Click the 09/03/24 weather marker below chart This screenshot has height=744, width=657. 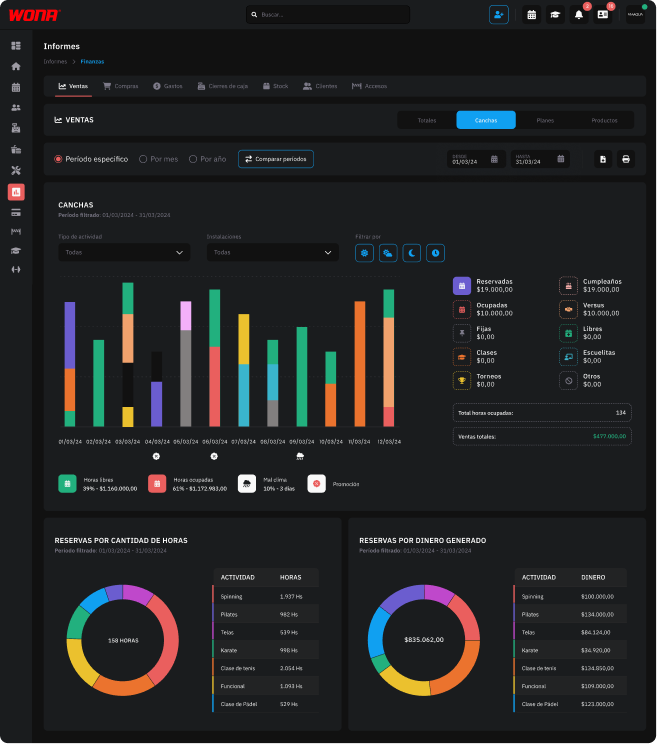pyautogui.click(x=300, y=456)
